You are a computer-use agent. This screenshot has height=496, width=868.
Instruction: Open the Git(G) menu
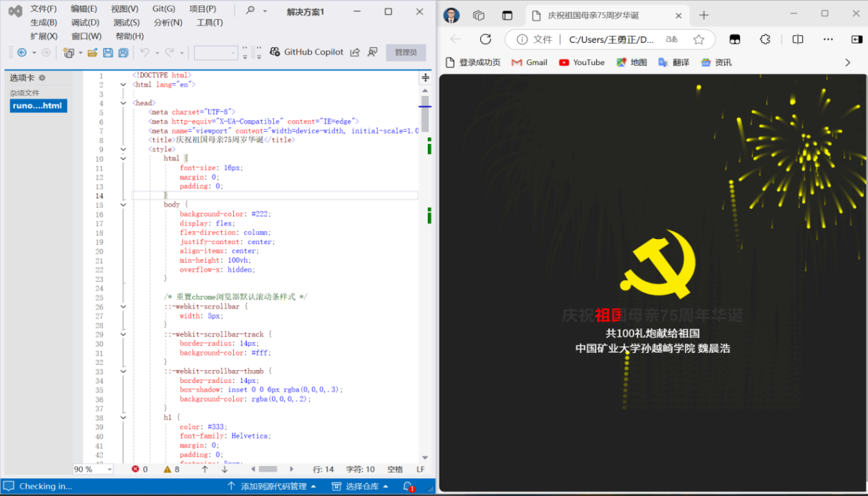point(163,9)
